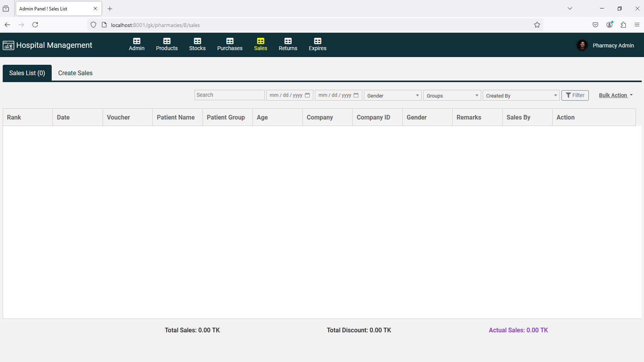Click the Gender column header
644x362 pixels.
pyautogui.click(x=428, y=117)
